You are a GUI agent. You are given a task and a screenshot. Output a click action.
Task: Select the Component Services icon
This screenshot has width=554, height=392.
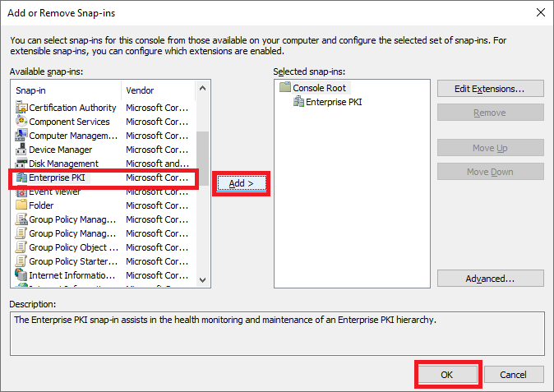21,122
